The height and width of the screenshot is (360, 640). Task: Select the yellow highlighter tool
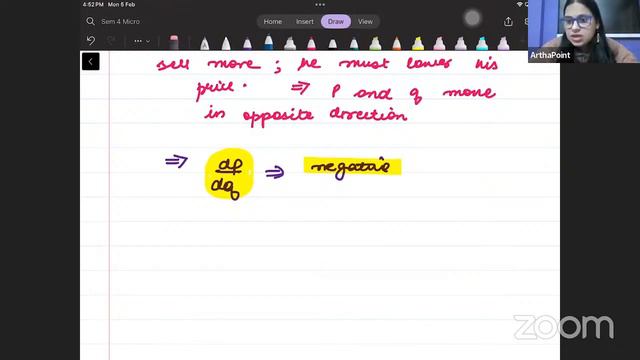[418, 43]
